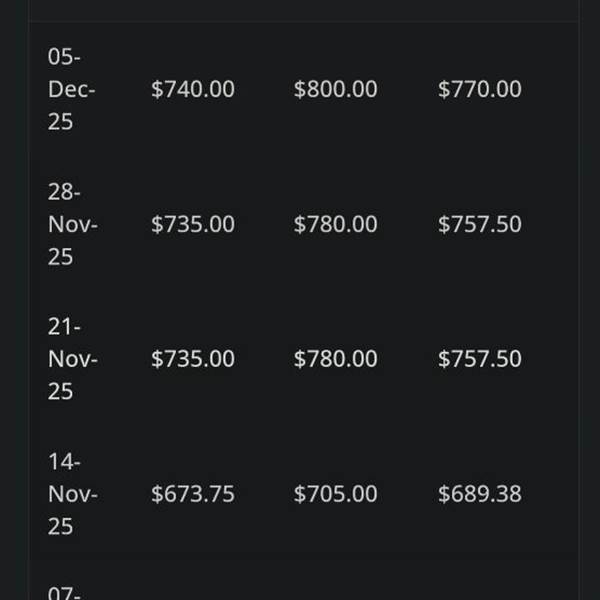This screenshot has width=600, height=600.
Task: Click the $705.00 price value
Action: tap(335, 494)
